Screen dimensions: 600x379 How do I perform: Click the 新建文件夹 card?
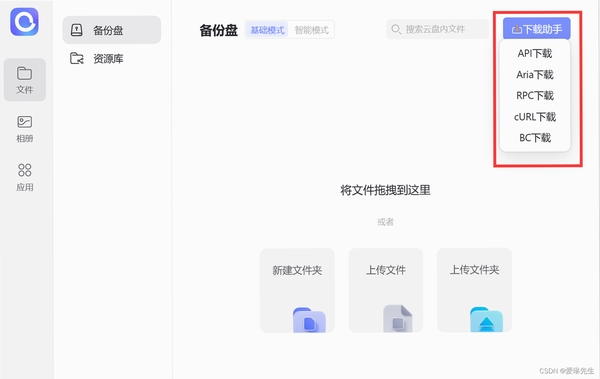pos(297,291)
